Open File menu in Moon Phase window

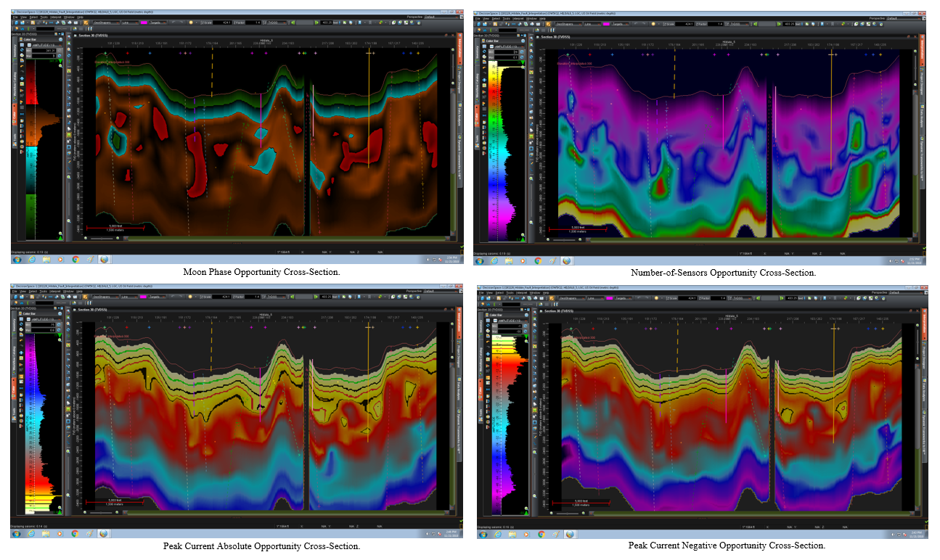pos(15,17)
